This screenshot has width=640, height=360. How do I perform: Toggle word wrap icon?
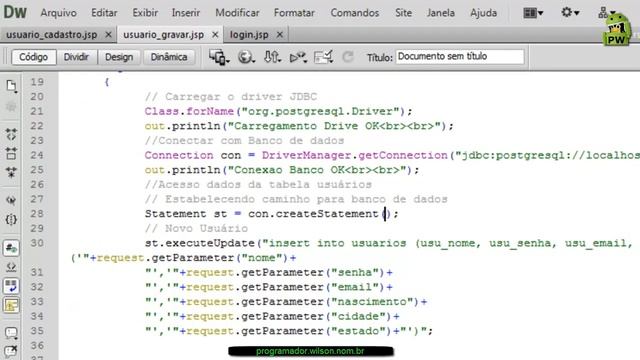11,286
